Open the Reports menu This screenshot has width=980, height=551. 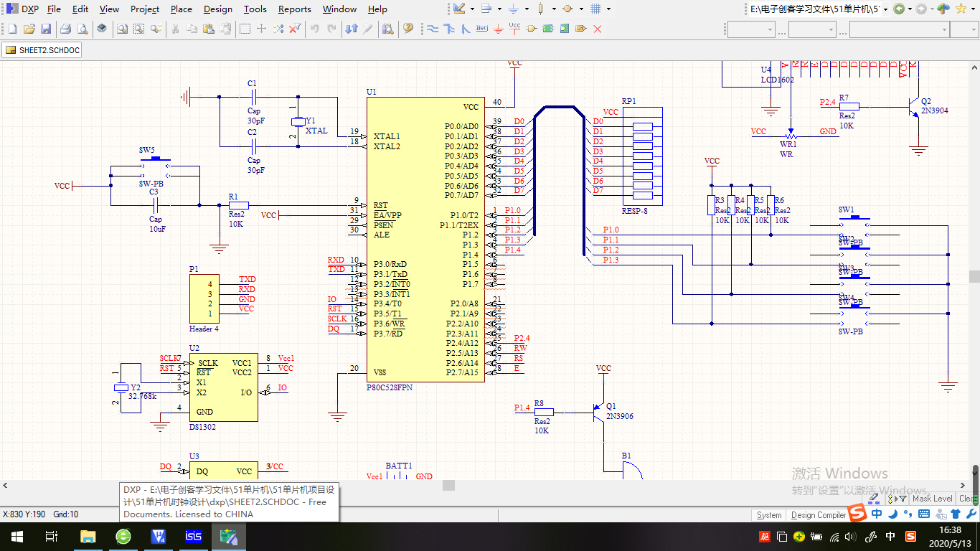pyautogui.click(x=295, y=9)
